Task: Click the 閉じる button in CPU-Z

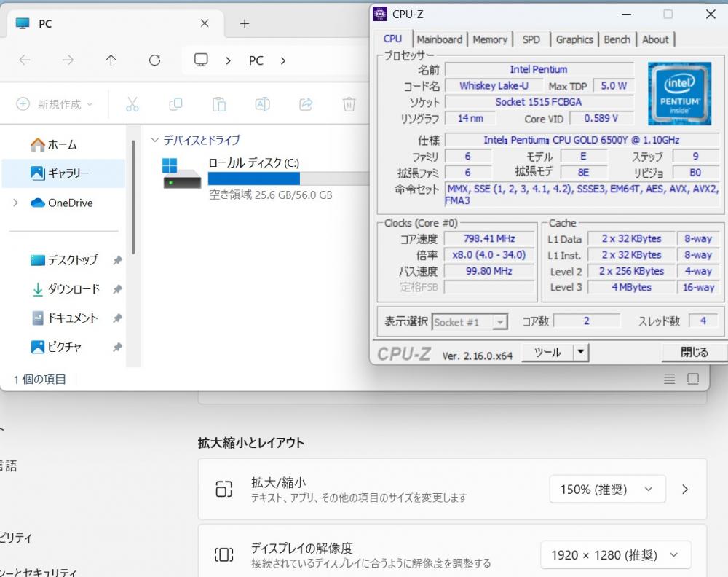Action: [x=694, y=353]
